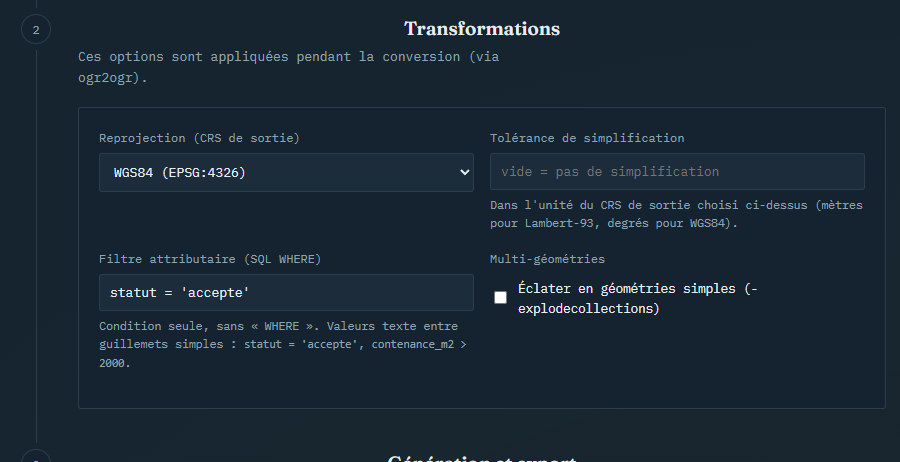Select the 'Éclater en géométries simples' label text
This screenshot has width=900, height=462.
(x=638, y=298)
